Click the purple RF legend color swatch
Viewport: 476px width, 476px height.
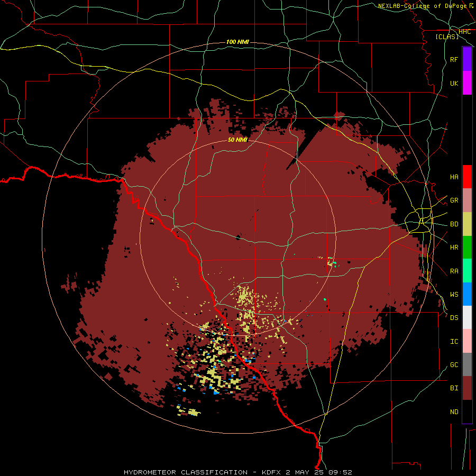[x=467, y=59]
